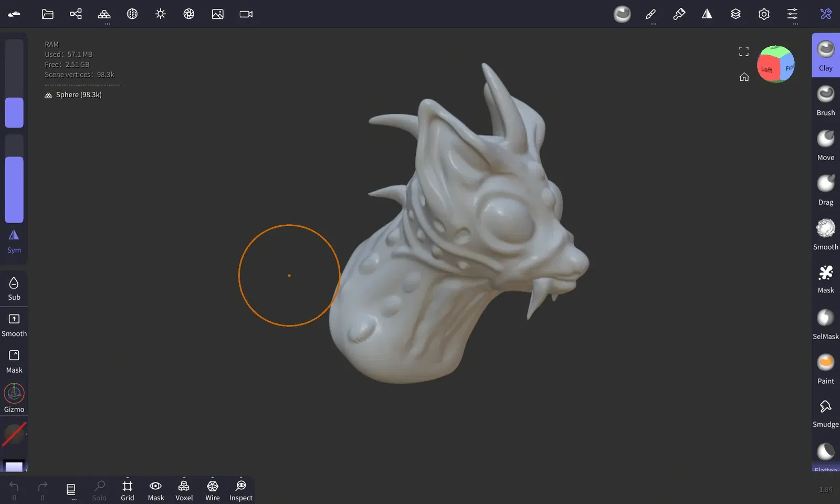Image resolution: width=840 pixels, height=504 pixels.
Task: Click the "Scene vertices: 98.3k" stat
Action: (x=79, y=75)
